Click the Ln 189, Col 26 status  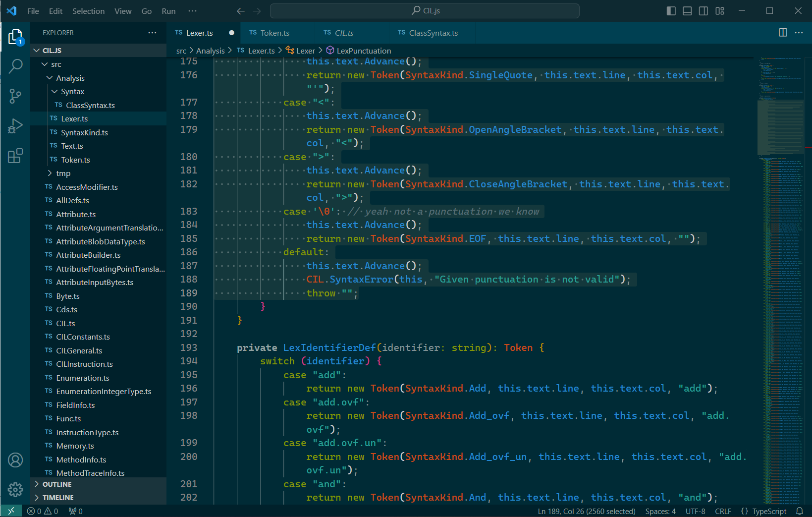(x=587, y=511)
